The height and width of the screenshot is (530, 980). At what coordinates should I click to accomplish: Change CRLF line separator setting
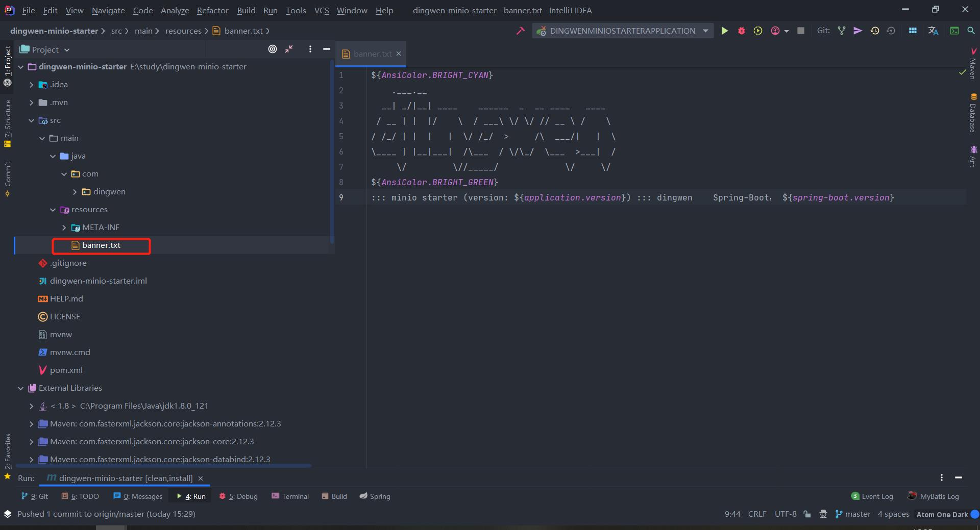pyautogui.click(x=757, y=514)
